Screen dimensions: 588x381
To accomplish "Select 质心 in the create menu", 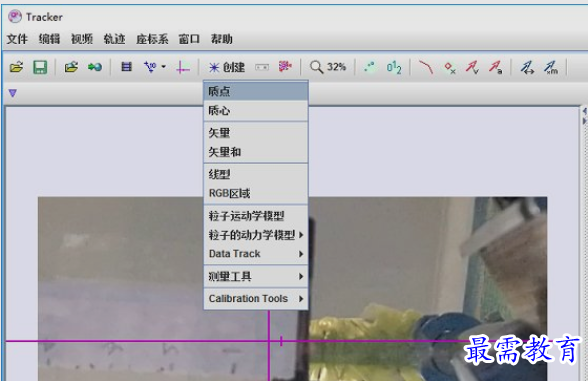I will (x=256, y=111).
